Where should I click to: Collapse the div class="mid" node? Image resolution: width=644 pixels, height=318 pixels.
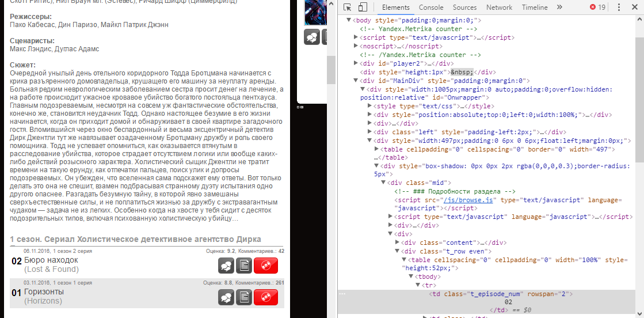pos(384,183)
